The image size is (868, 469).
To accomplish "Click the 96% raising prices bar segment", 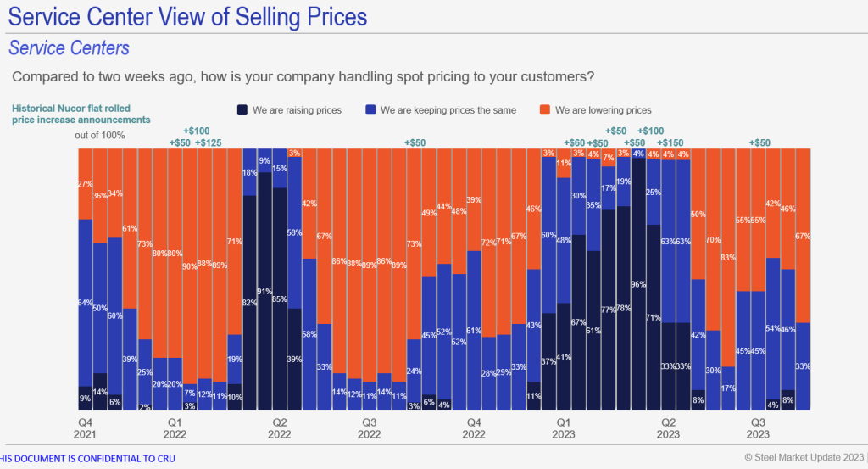I will tap(637, 284).
